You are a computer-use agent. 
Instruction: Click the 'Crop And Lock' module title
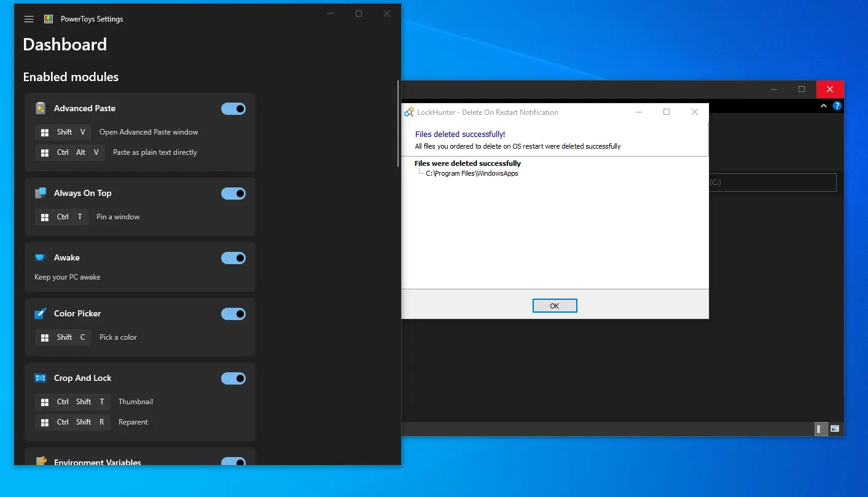(83, 378)
